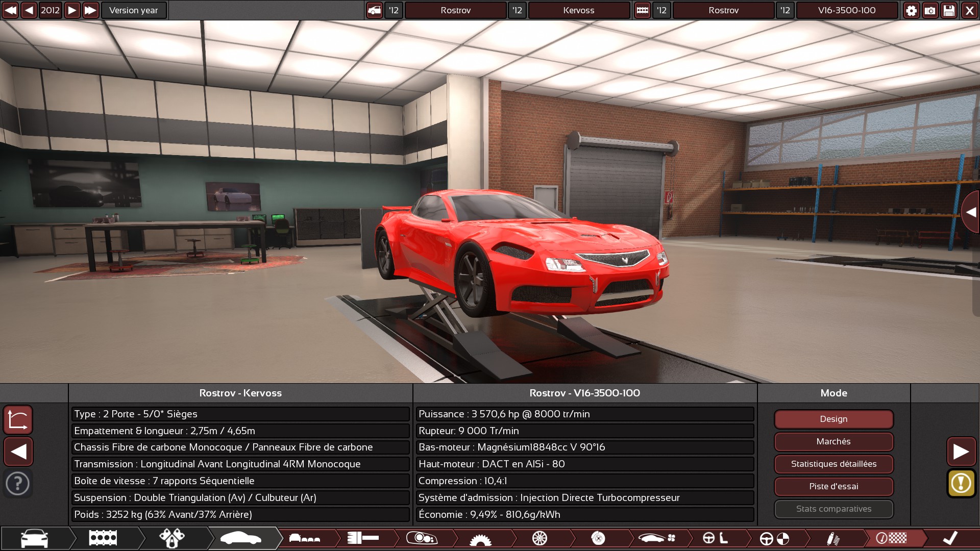Click 'Haut-moteur : DACT en AlSi' row
The image size is (980, 551).
click(585, 464)
